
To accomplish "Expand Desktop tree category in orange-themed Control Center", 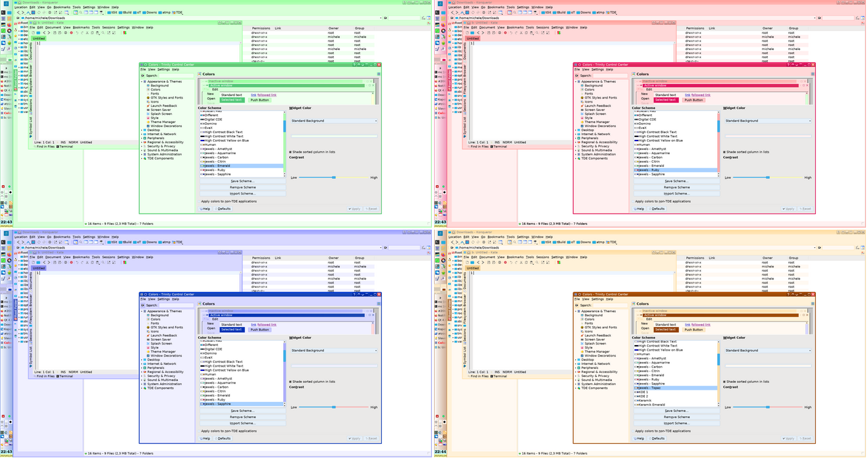I will point(577,360).
